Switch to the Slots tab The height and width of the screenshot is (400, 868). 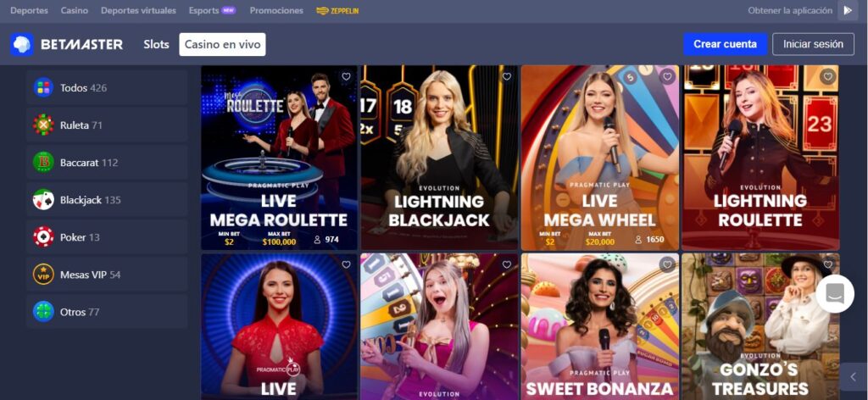pyautogui.click(x=156, y=44)
